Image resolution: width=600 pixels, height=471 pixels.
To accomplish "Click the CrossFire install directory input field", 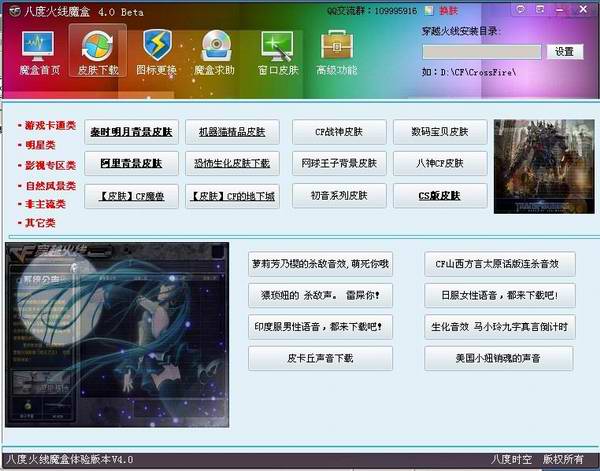I will tap(482, 52).
